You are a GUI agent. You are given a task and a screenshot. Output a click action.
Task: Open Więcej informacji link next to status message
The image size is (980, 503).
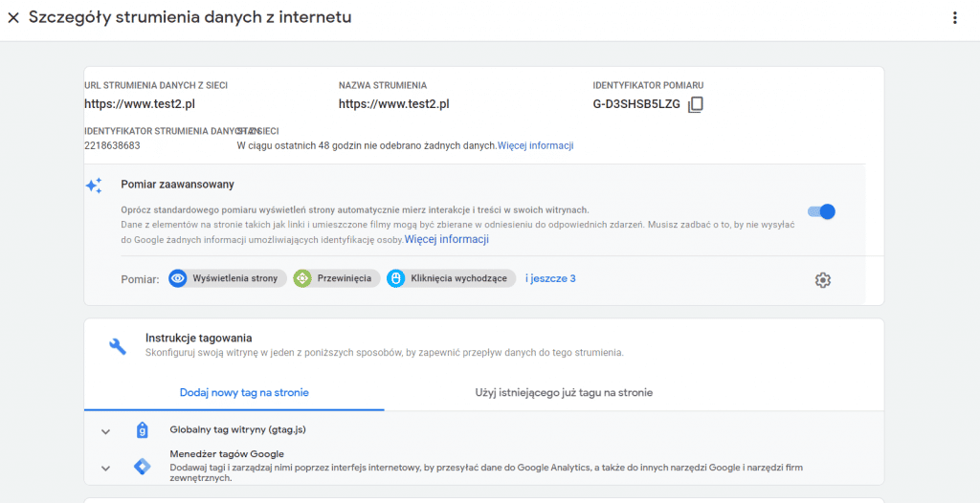pos(536,145)
